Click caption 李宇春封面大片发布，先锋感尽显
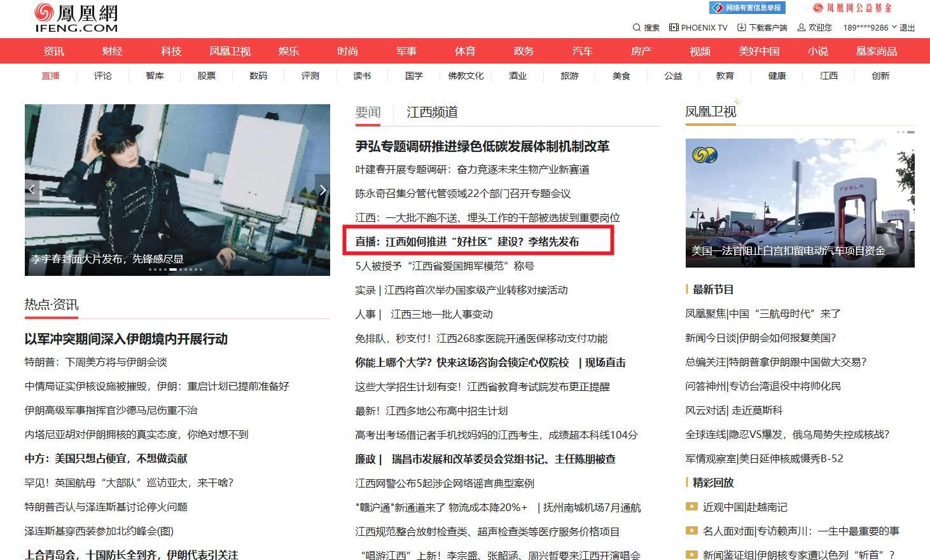 108,259
